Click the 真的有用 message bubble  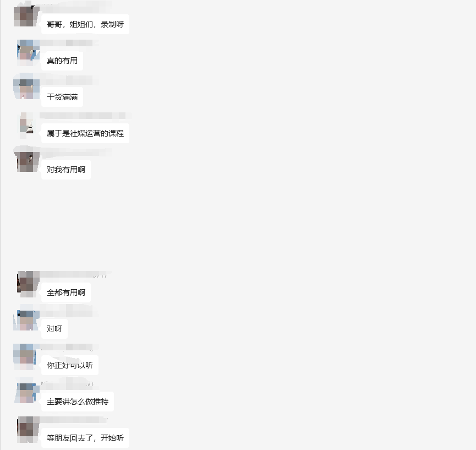(x=62, y=61)
